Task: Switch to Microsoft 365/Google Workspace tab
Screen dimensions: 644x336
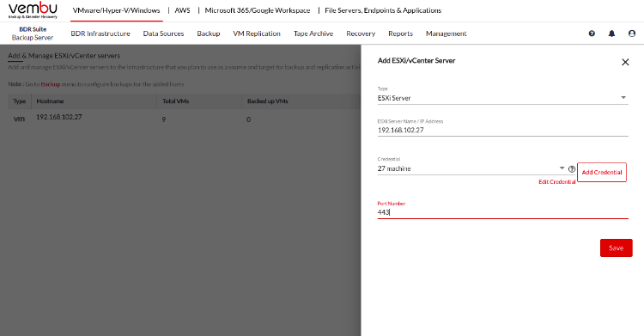Action: [x=258, y=10]
